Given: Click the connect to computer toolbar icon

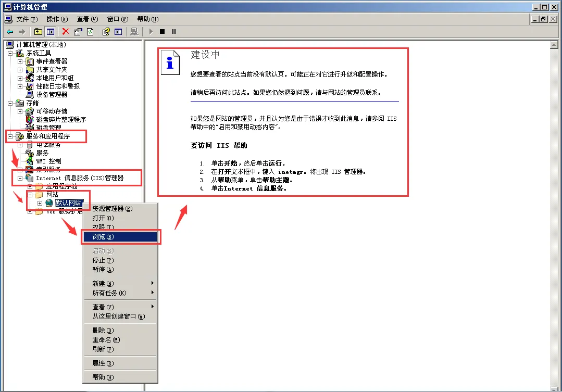Looking at the screenshot, I should coord(134,32).
